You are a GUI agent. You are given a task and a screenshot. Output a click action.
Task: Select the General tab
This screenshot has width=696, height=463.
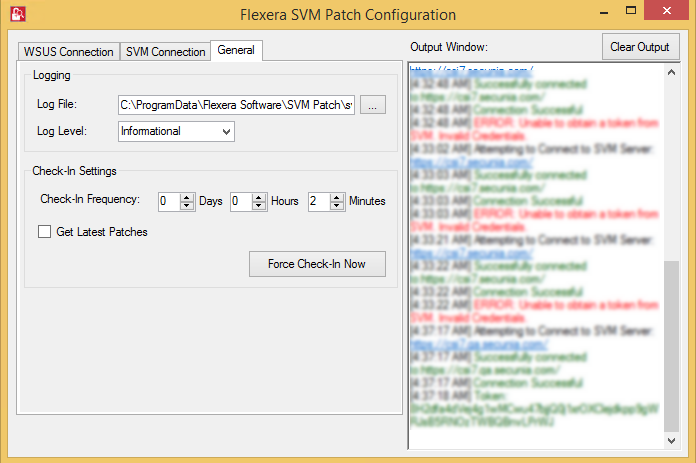pos(236,50)
